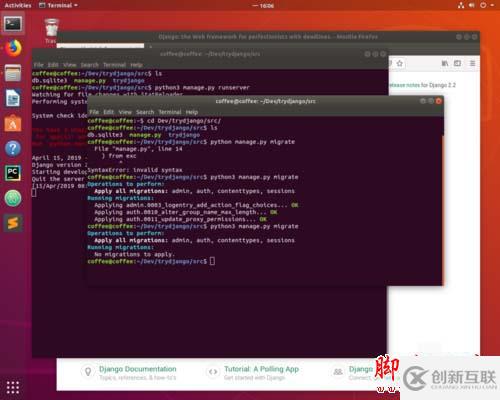Open the green round app in dock
Image resolution: width=500 pixels, height=400 pixels.
click(13, 198)
